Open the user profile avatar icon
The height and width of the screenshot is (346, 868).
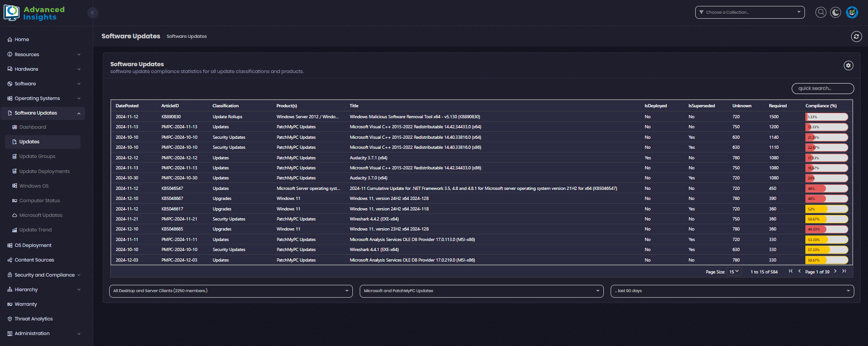(x=852, y=12)
